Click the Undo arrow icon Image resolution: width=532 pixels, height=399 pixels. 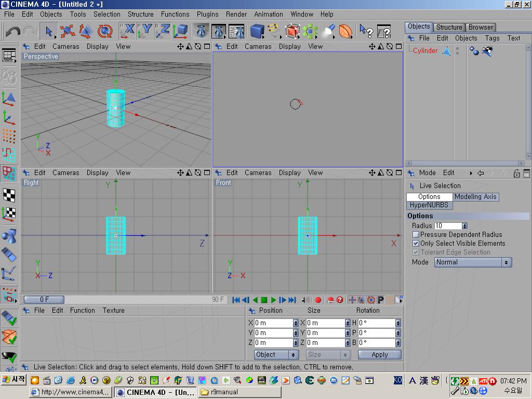[13, 32]
